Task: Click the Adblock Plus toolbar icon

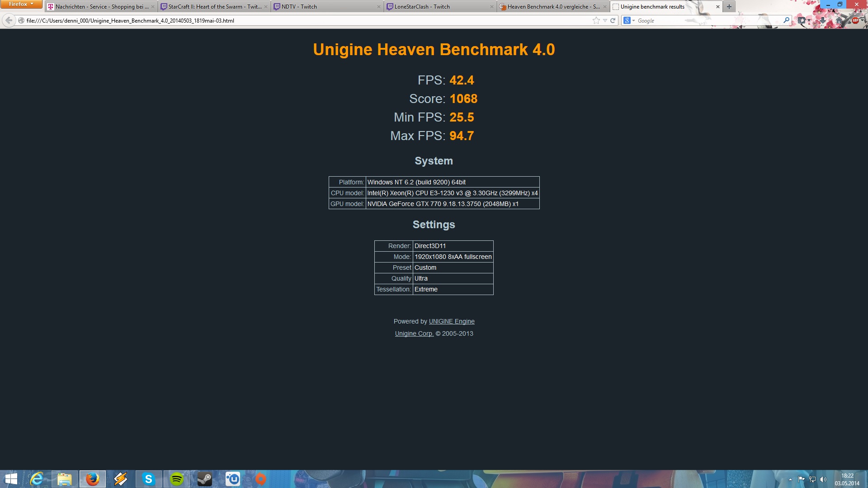Action: [855, 20]
